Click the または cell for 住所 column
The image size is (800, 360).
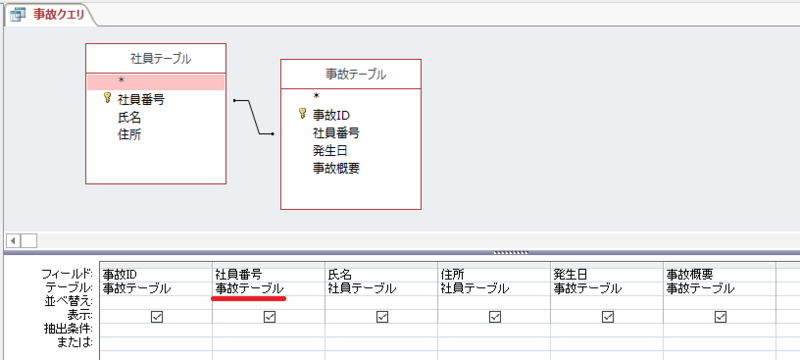[494, 343]
